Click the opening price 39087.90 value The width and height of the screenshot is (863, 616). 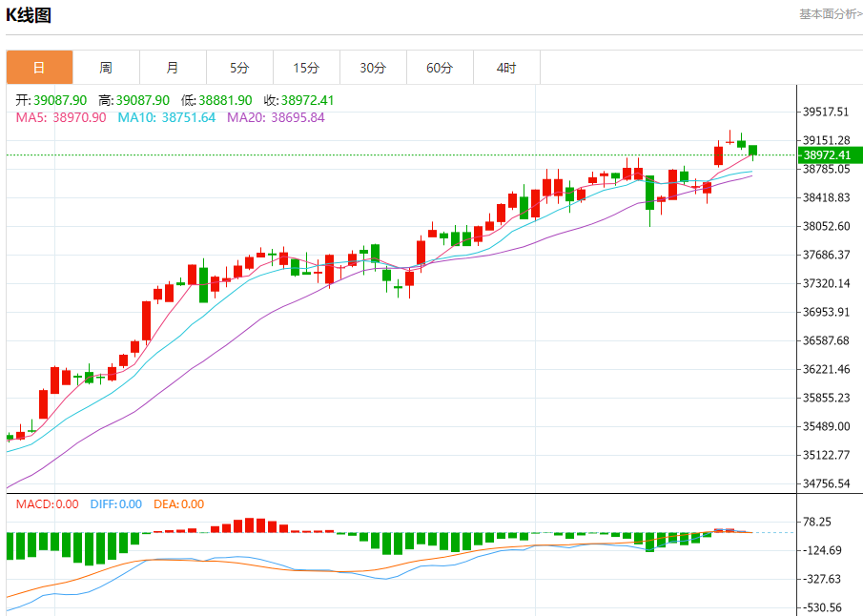tap(60, 100)
